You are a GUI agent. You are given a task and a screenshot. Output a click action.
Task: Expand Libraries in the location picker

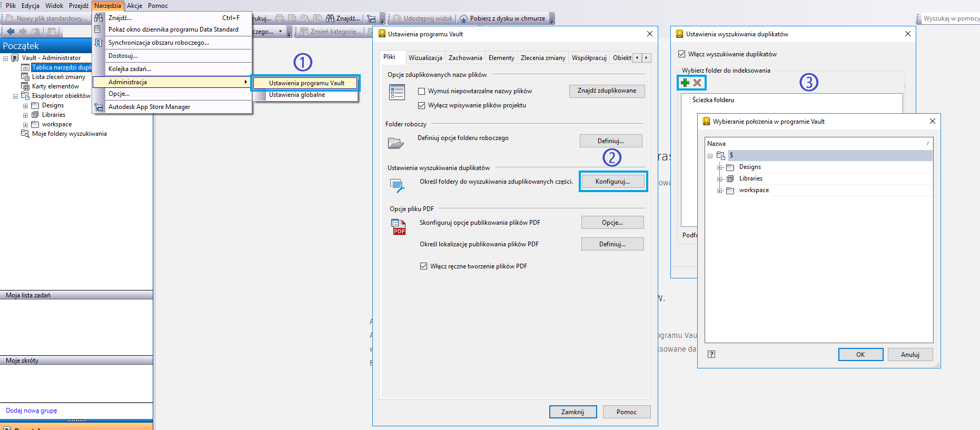(719, 179)
